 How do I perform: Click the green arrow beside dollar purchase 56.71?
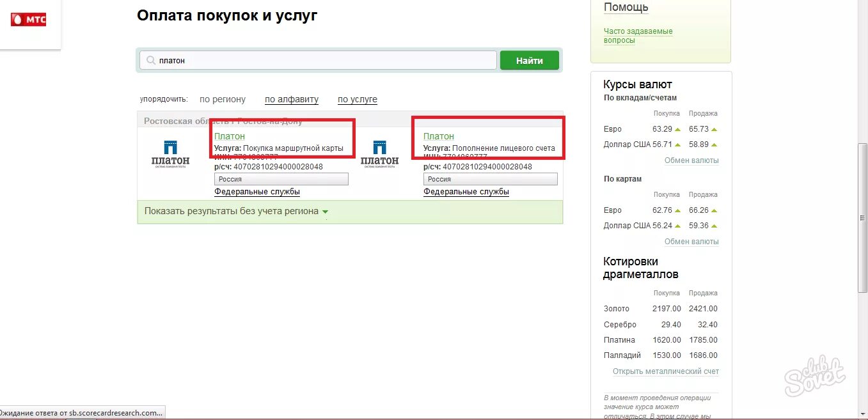679,144
